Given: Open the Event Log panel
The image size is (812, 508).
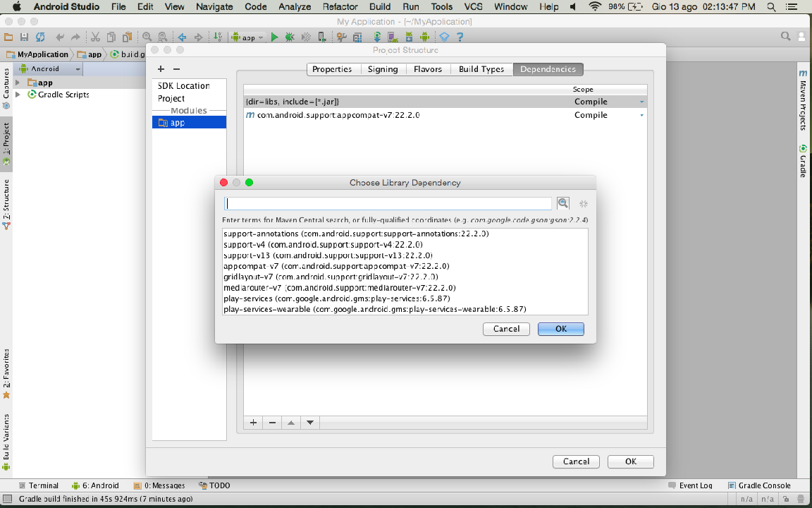Looking at the screenshot, I should [x=690, y=485].
